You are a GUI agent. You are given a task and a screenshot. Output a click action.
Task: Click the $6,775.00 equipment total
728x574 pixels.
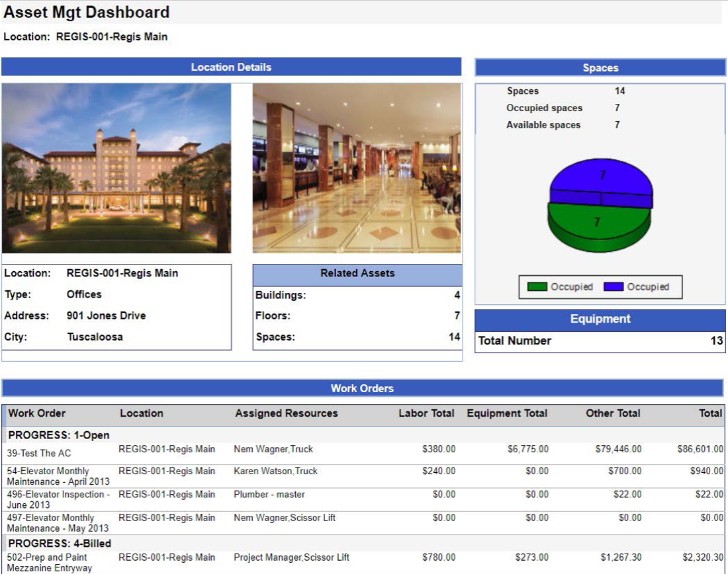pos(528,449)
